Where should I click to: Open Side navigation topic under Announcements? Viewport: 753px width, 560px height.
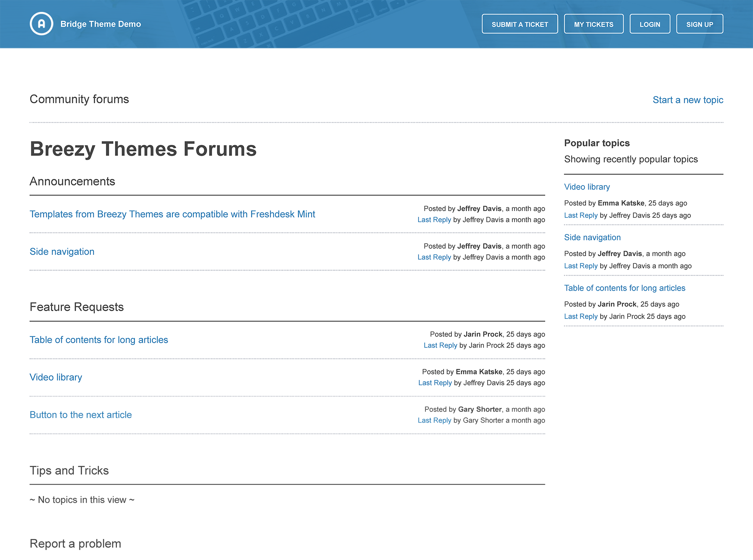[x=62, y=252]
